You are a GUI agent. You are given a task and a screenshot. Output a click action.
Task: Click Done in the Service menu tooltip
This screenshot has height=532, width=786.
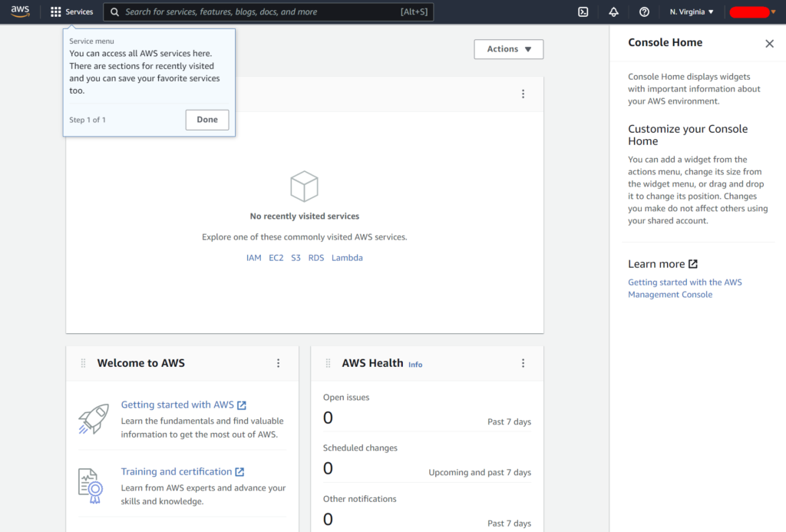[x=207, y=119]
